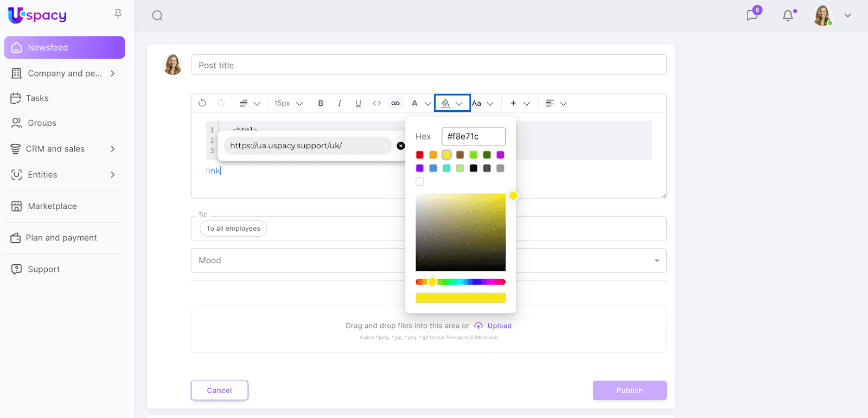Toggle bold text formatting
This screenshot has width=868, height=418.
[x=321, y=103]
